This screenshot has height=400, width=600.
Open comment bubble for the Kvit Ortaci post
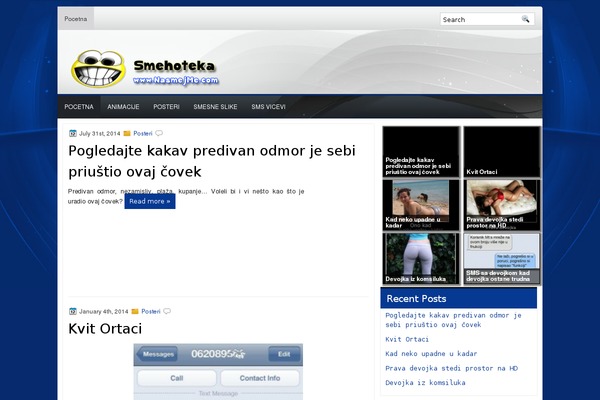point(167,311)
